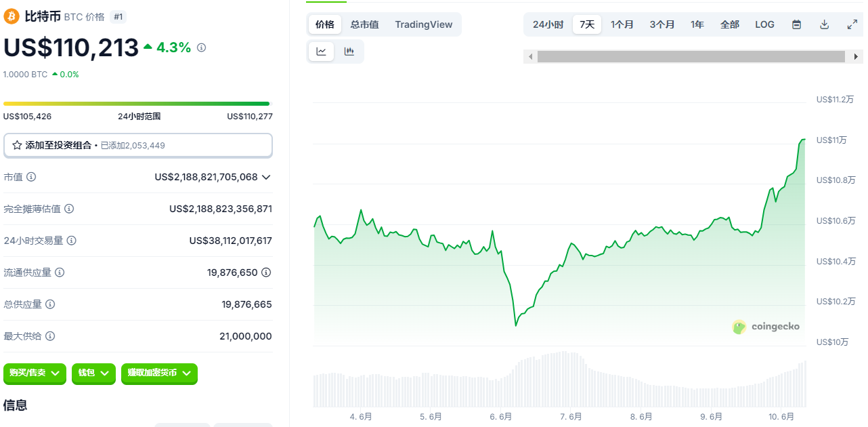Expand the 市值 value chevron
This screenshot has width=868, height=427.
[x=266, y=177]
